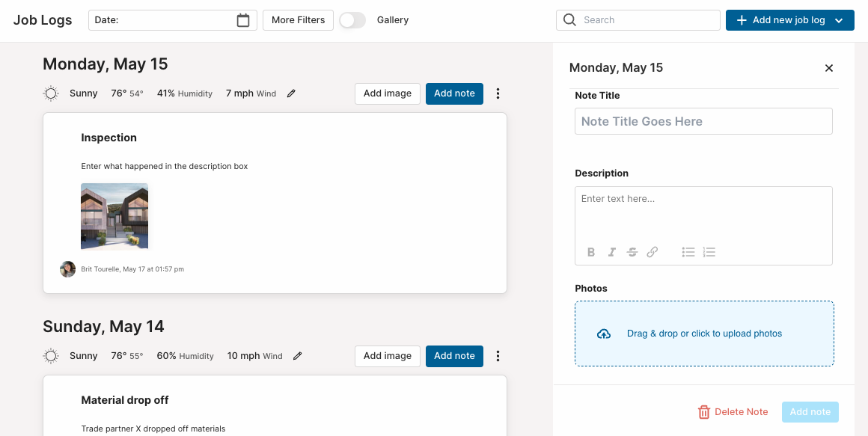Image resolution: width=868 pixels, height=436 pixels.
Task: Open the calendar icon in the Date field
Action: tap(243, 20)
